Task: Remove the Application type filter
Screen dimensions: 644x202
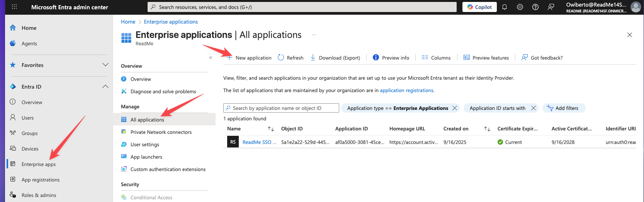Action: click(455, 108)
